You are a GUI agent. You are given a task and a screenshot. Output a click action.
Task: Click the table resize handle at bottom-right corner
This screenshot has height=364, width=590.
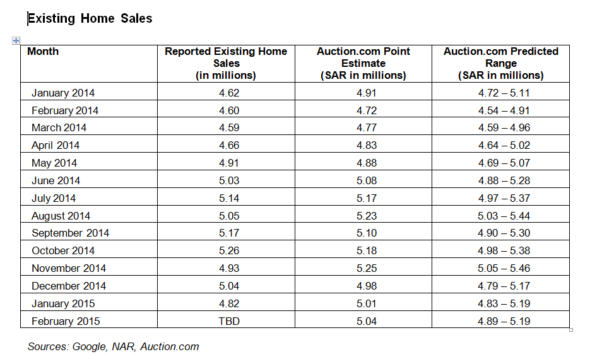(571, 329)
